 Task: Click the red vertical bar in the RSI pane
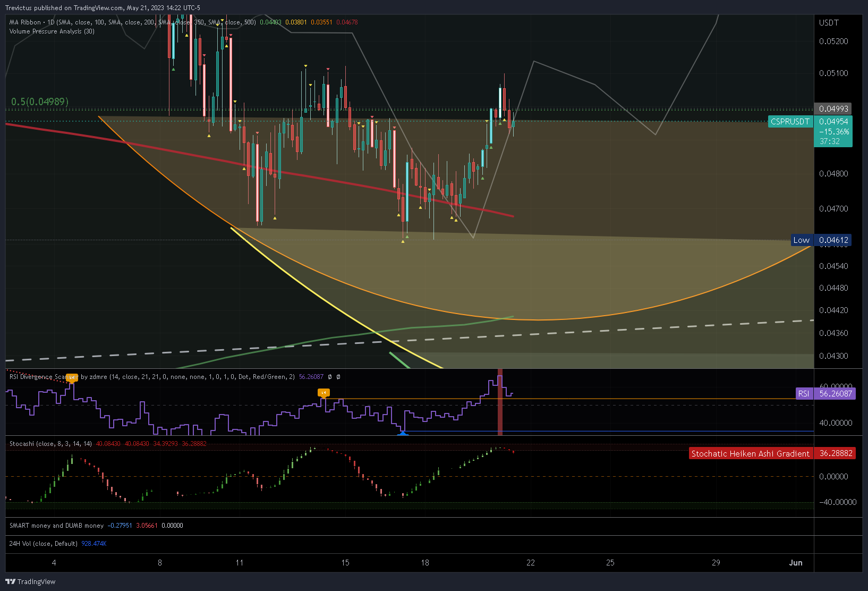[500, 402]
